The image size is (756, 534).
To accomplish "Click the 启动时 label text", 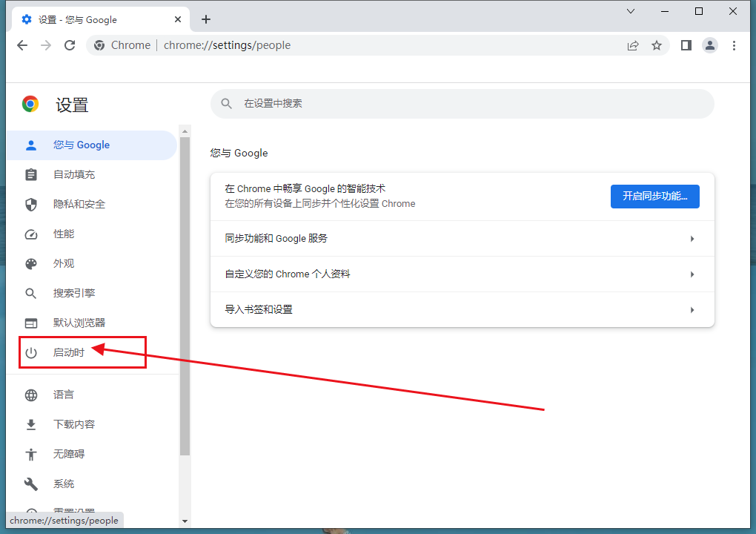I will tap(68, 352).
